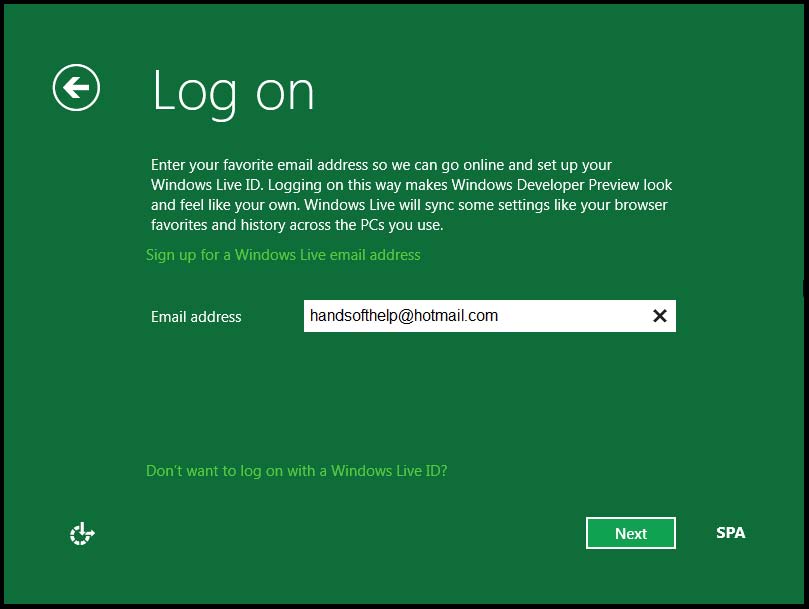Viewport: 809px width, 609px height.
Task: Erase the entered email address
Action: 659,316
